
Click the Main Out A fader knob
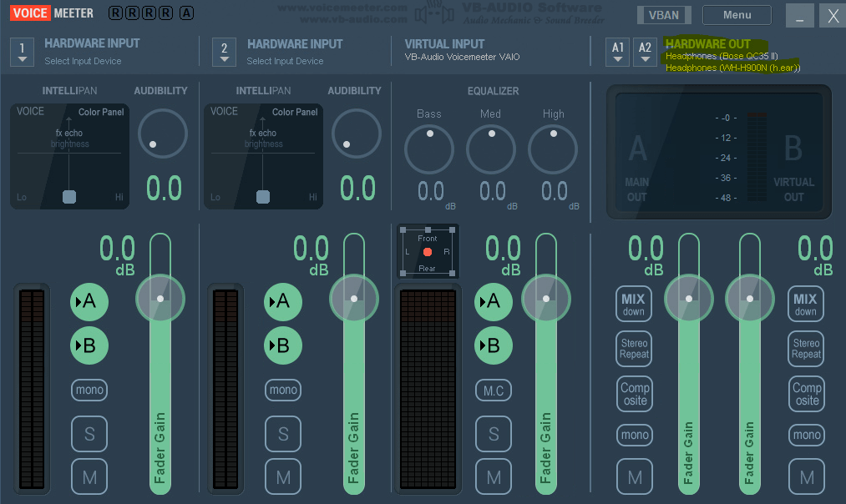point(689,299)
